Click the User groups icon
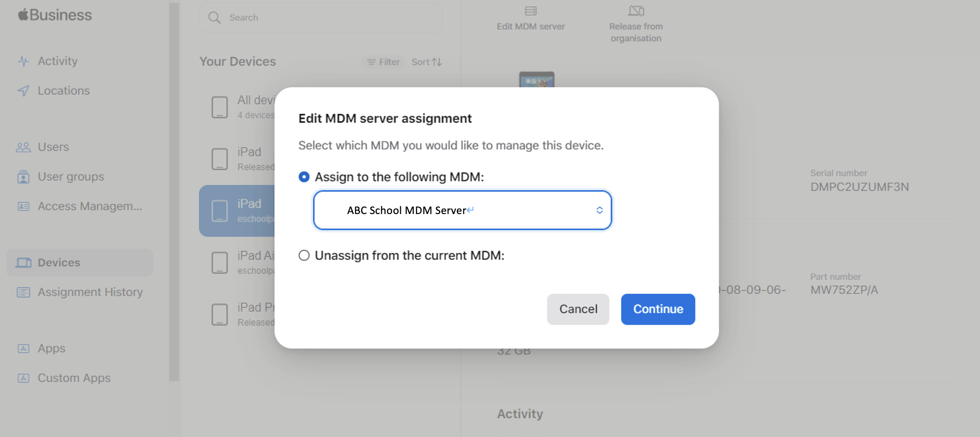The height and width of the screenshot is (437, 980). pyautogui.click(x=23, y=177)
